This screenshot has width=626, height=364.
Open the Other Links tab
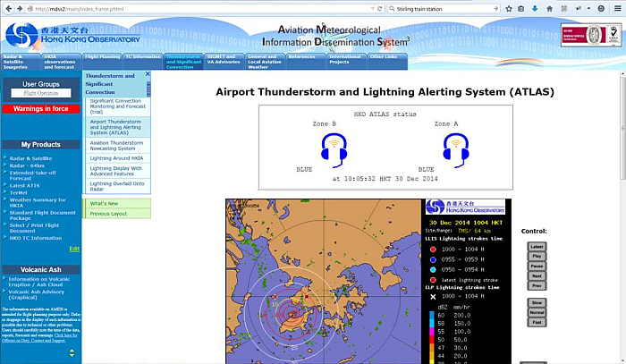(x=387, y=62)
